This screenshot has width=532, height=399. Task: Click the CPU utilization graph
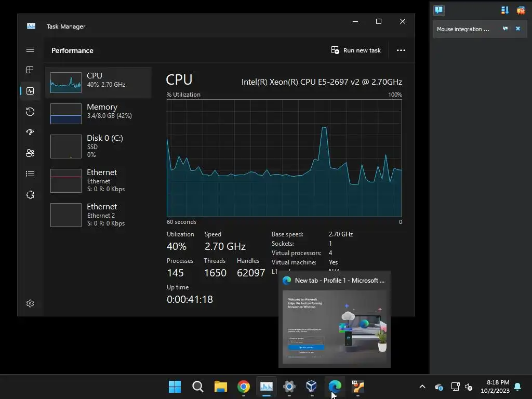click(284, 158)
